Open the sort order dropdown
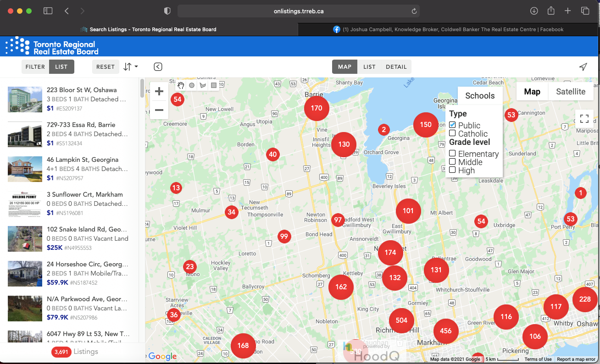600x364 pixels. click(x=131, y=67)
